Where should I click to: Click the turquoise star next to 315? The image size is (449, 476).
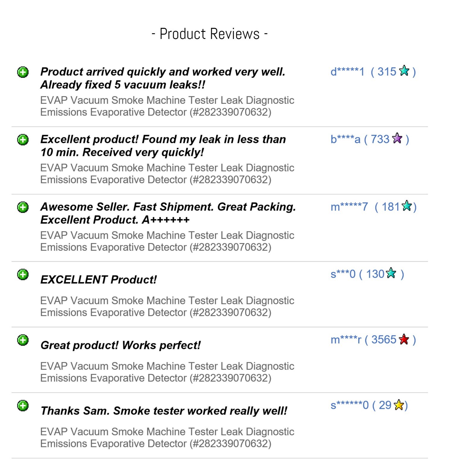tap(404, 71)
